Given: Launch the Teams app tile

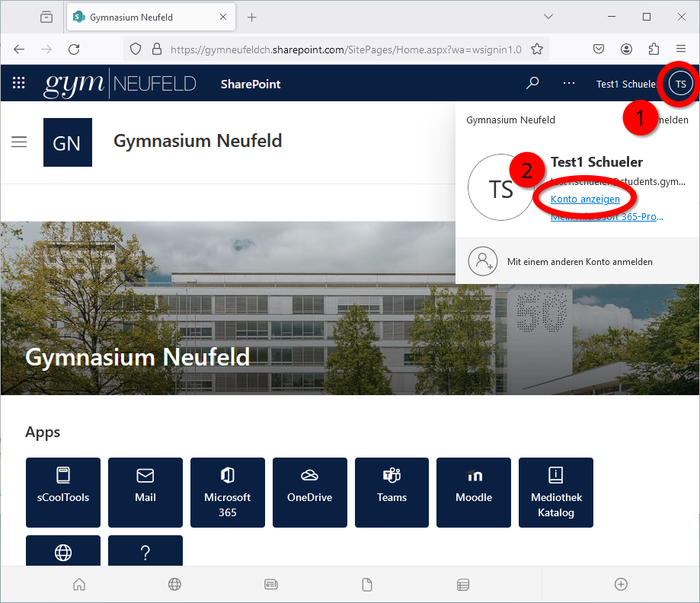Looking at the screenshot, I should pyautogui.click(x=392, y=492).
